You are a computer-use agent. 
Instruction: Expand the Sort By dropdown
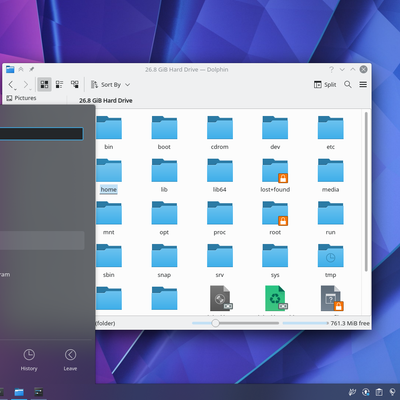[x=110, y=85]
